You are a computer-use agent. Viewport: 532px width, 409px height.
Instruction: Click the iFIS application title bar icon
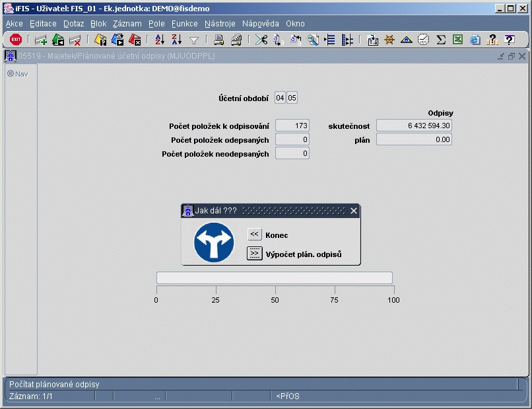point(9,8)
